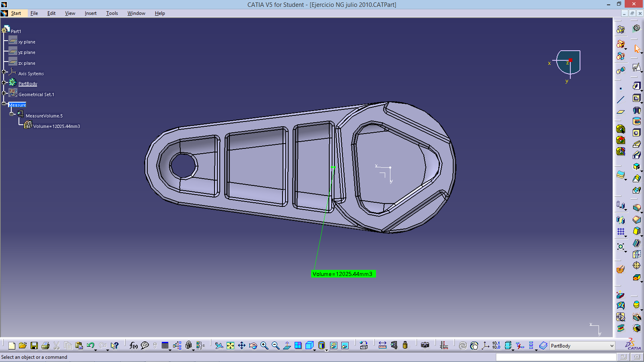
Task: Expand the Axis Systems node
Action: pos(4,72)
